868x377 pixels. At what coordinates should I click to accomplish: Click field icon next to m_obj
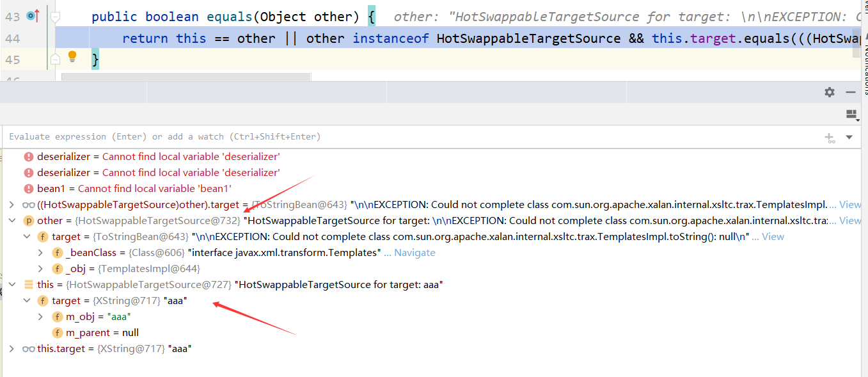pos(58,317)
